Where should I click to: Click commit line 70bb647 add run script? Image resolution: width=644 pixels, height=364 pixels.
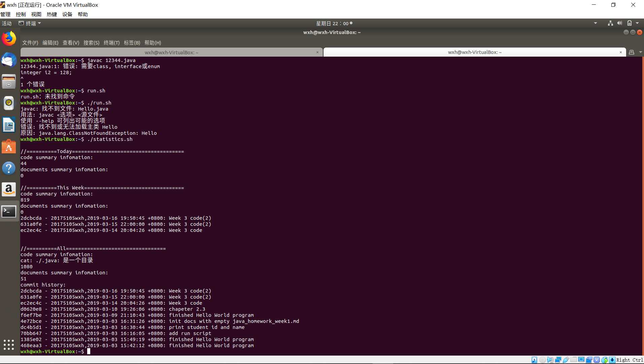(116, 333)
